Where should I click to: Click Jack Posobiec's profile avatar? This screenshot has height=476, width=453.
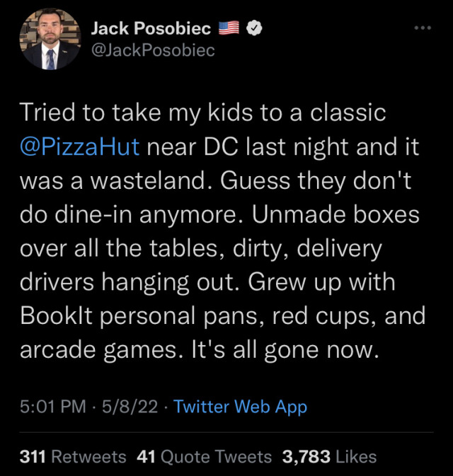pyautogui.click(x=50, y=40)
